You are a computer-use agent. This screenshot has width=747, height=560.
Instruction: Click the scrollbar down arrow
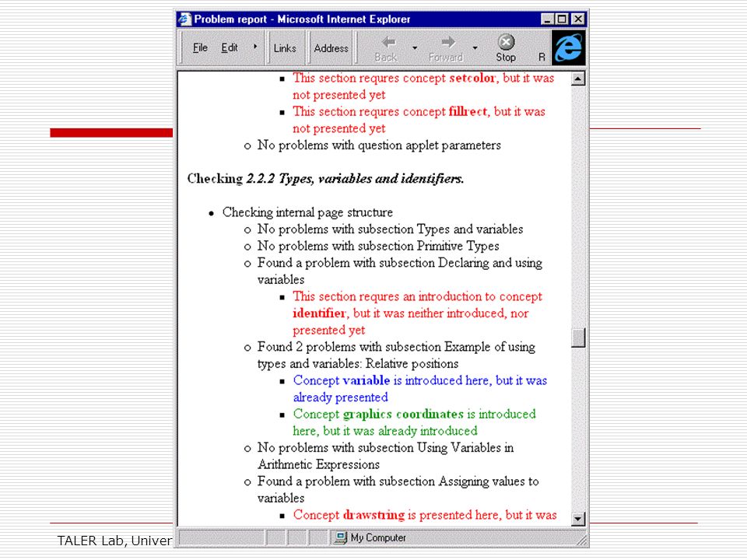click(x=578, y=519)
